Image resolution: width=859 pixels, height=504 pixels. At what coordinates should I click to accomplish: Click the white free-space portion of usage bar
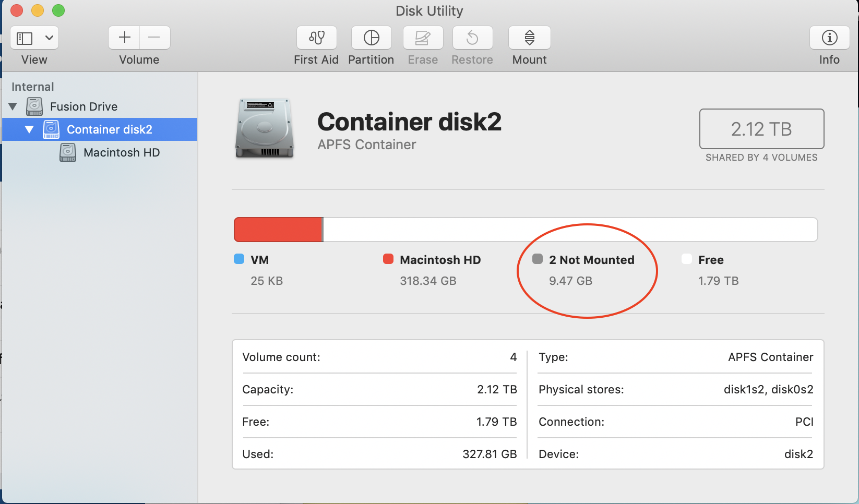pos(570,230)
